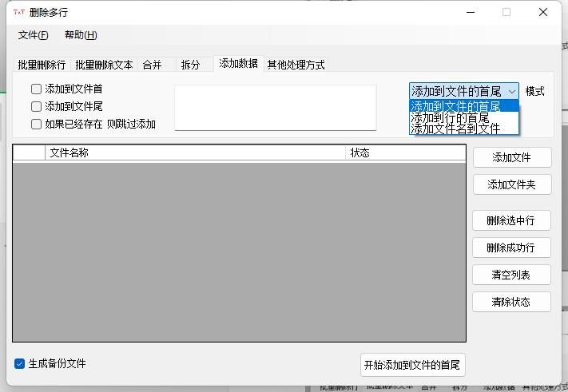Select the 添加数据 tab
Image resolution: width=568 pixels, height=392 pixels.
tap(238, 63)
